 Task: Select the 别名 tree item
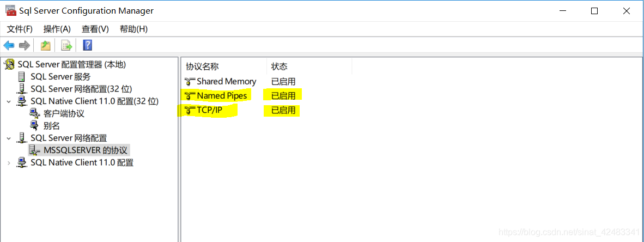pos(51,126)
